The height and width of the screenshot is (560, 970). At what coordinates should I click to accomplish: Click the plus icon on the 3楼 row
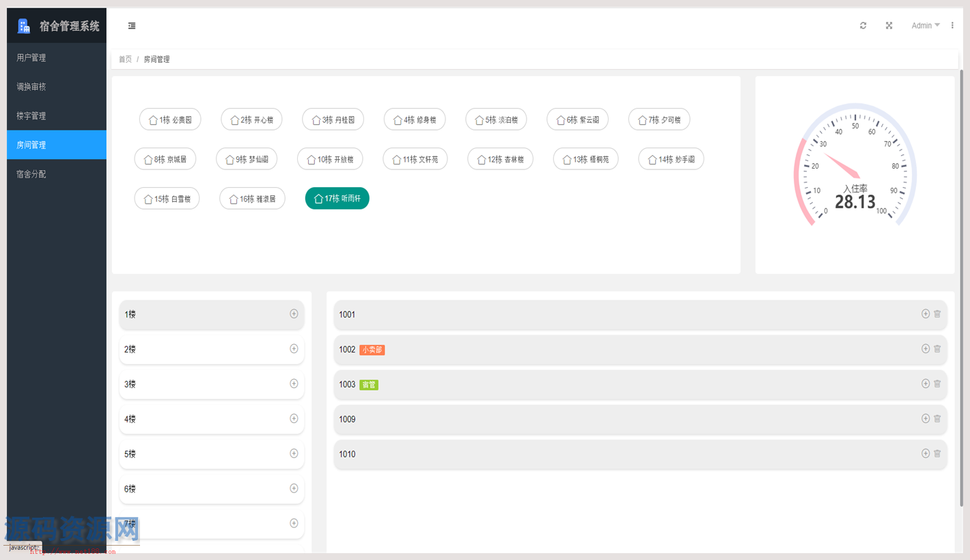pos(294,383)
